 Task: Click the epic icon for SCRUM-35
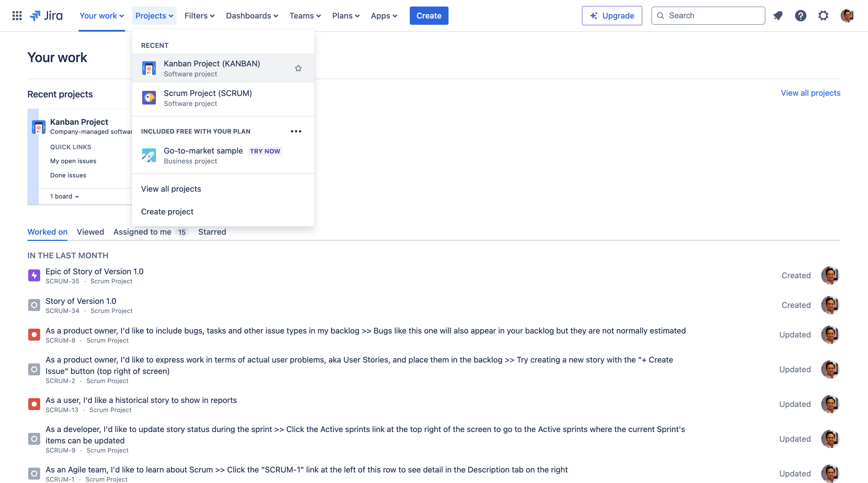click(x=34, y=275)
